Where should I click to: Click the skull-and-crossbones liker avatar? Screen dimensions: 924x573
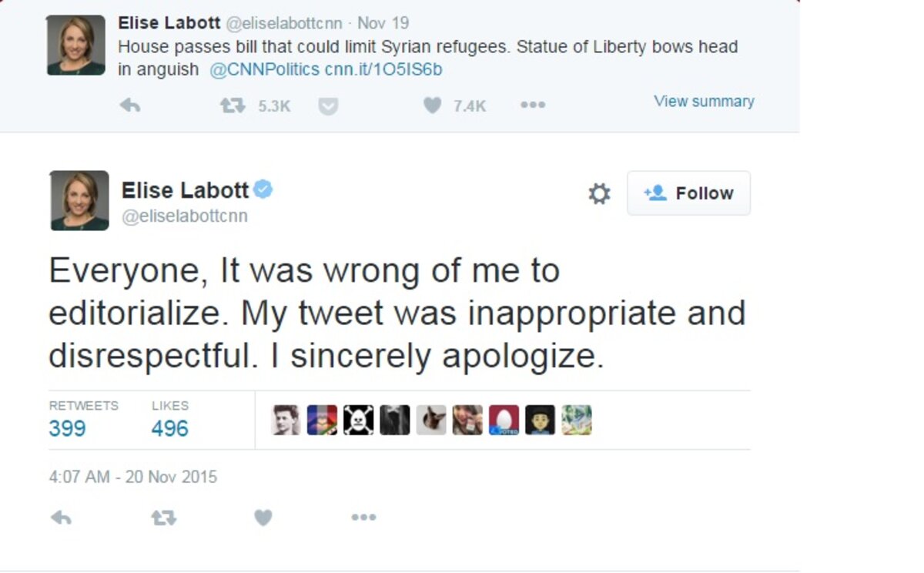pyautogui.click(x=358, y=421)
